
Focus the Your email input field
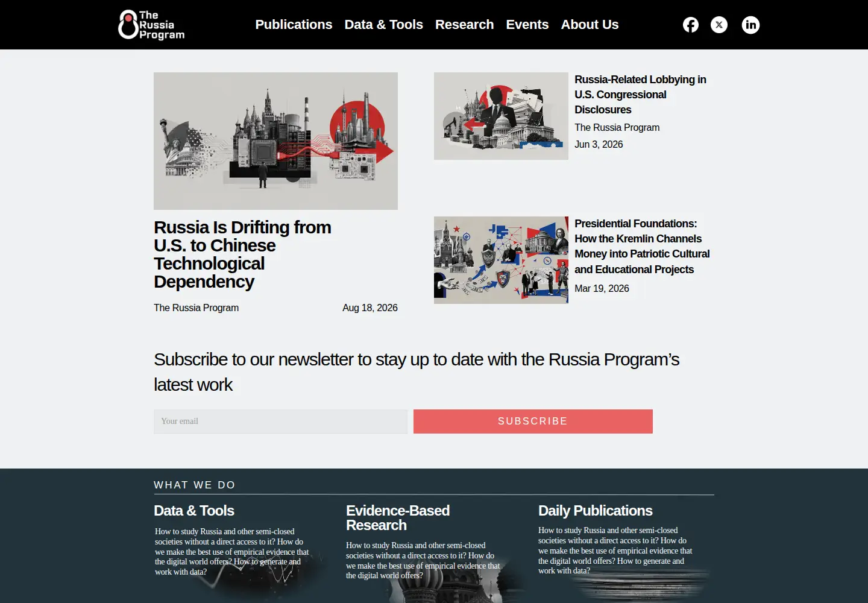click(x=280, y=421)
